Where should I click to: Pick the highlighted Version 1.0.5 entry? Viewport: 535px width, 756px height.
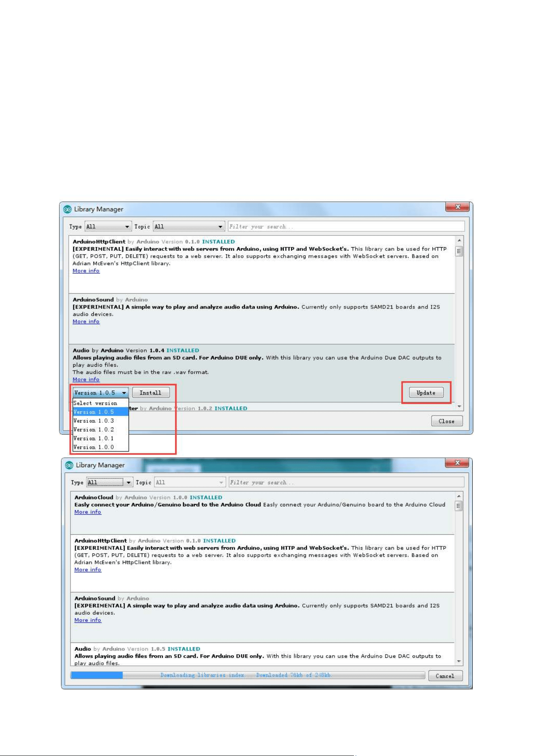coord(101,412)
